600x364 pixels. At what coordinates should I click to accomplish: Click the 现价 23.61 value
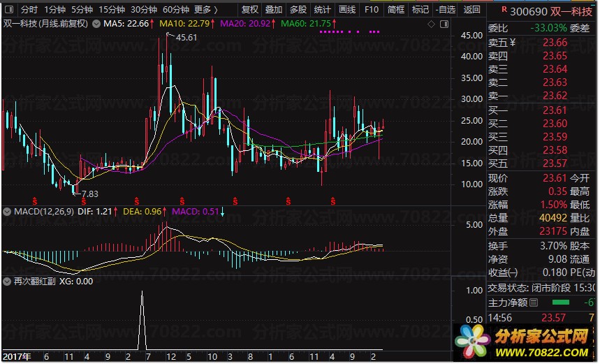pos(555,178)
